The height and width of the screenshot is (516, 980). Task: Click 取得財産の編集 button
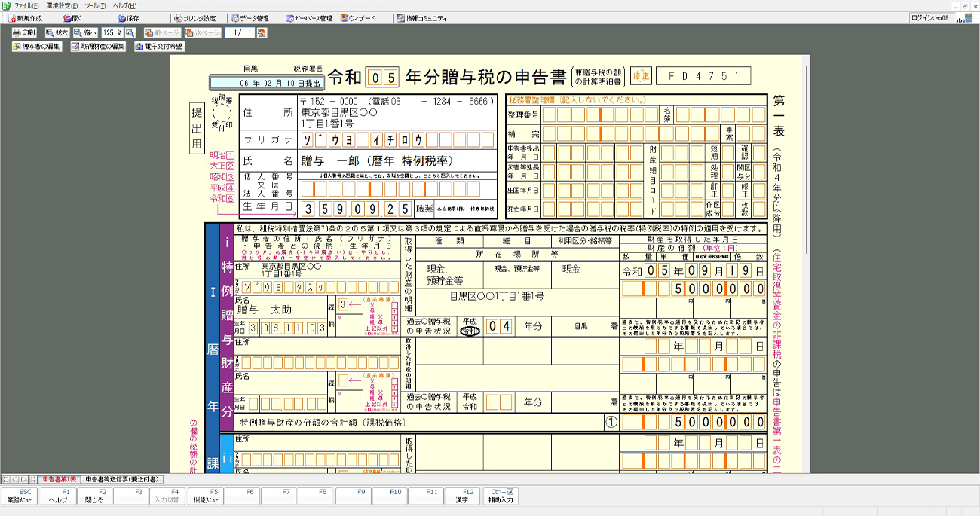click(98, 47)
